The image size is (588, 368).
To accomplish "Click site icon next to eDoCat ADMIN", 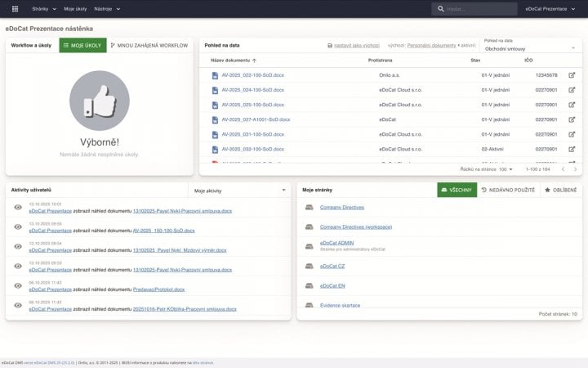I will [x=309, y=246].
